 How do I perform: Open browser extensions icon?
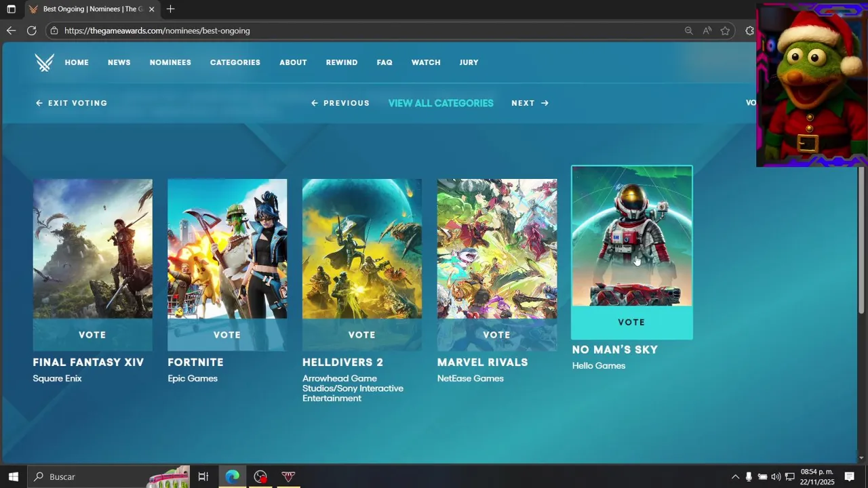[749, 30]
